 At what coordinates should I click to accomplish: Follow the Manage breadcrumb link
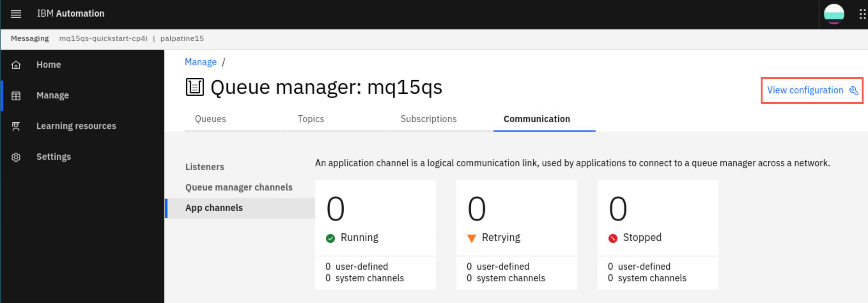pos(200,62)
